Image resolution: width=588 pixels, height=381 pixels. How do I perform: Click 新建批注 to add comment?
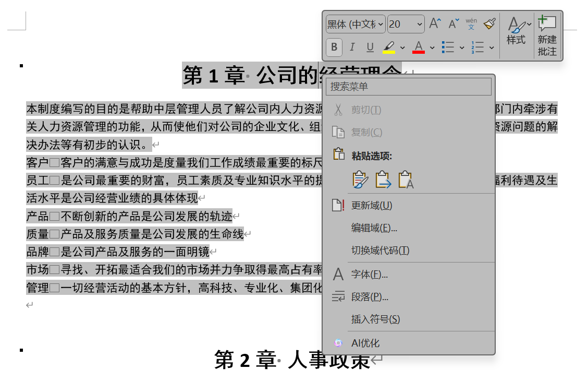coord(547,36)
